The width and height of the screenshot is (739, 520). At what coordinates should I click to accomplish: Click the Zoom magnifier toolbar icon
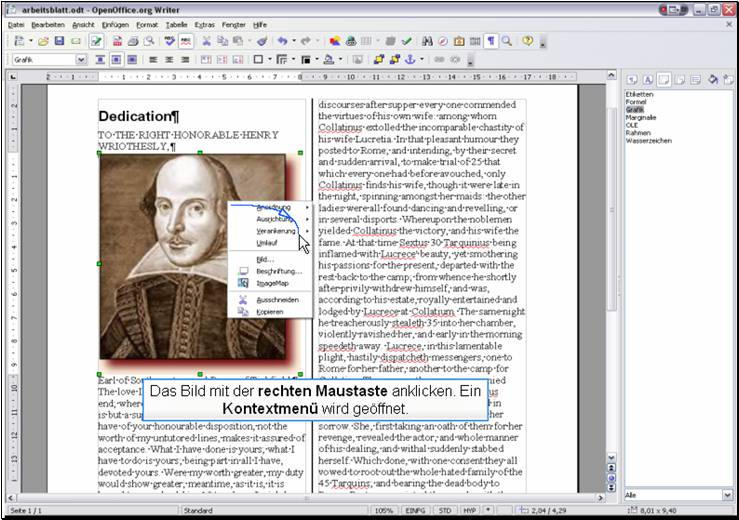(507, 41)
